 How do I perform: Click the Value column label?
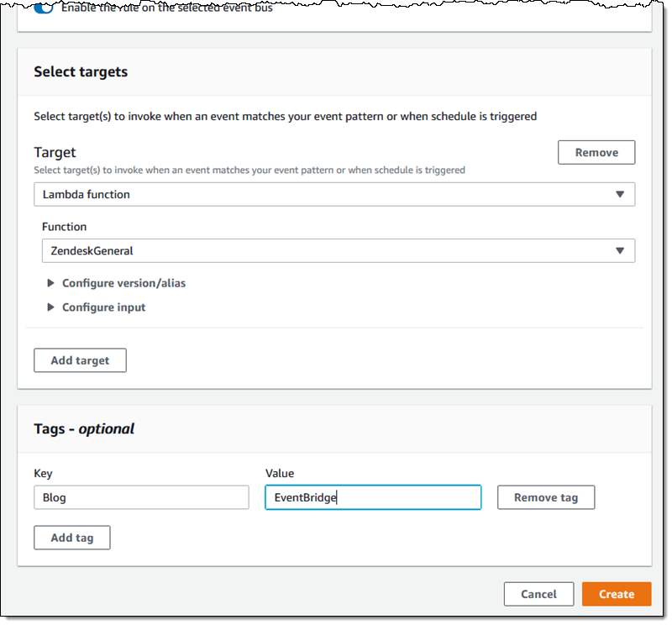click(280, 474)
